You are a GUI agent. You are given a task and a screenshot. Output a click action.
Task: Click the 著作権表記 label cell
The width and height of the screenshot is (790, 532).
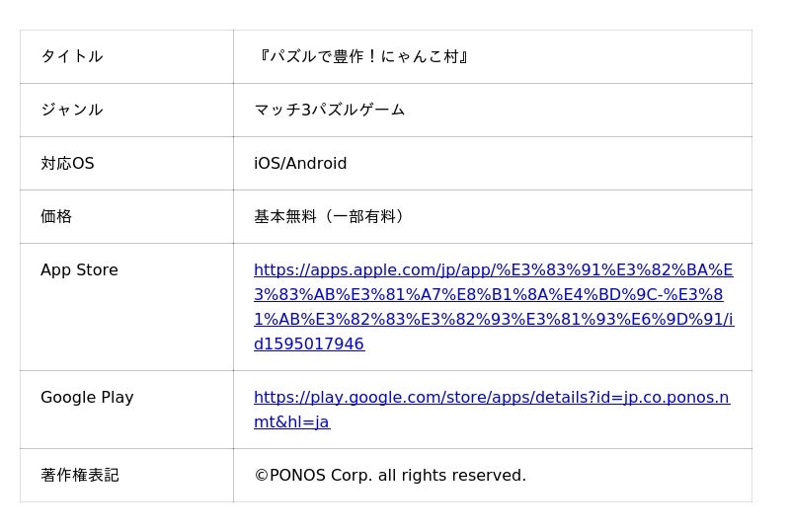[80, 476]
